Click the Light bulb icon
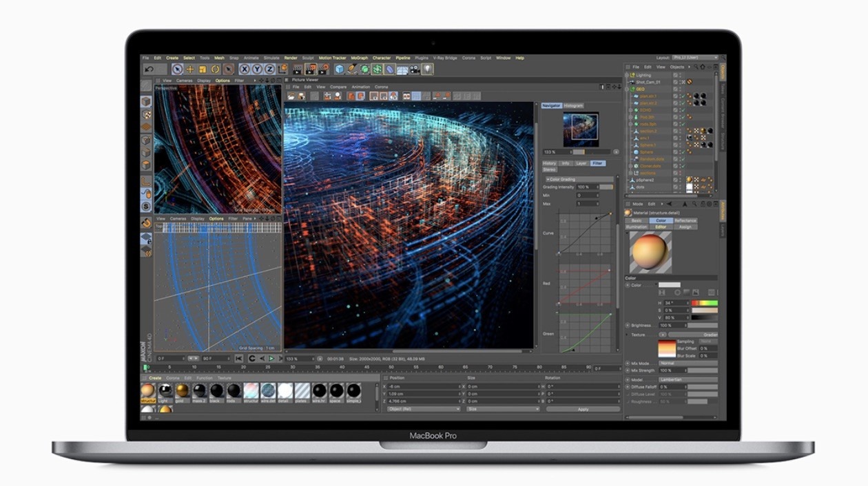 pyautogui.click(x=427, y=70)
